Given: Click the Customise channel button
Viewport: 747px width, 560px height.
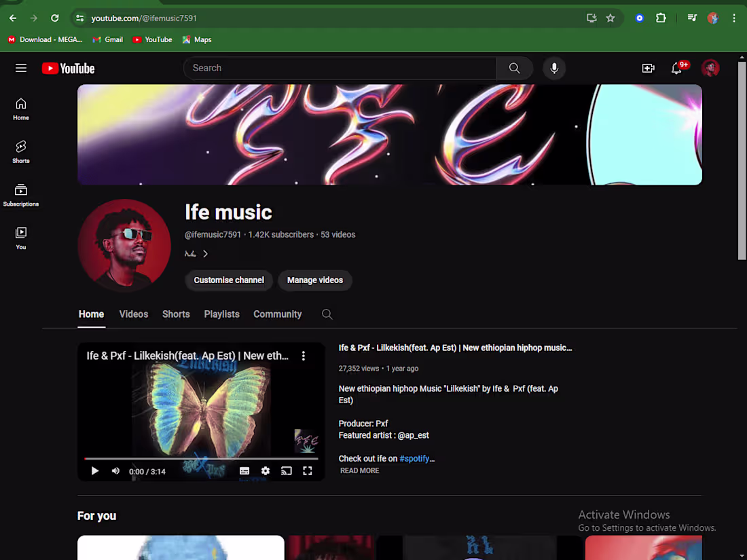Looking at the screenshot, I should [x=229, y=280].
